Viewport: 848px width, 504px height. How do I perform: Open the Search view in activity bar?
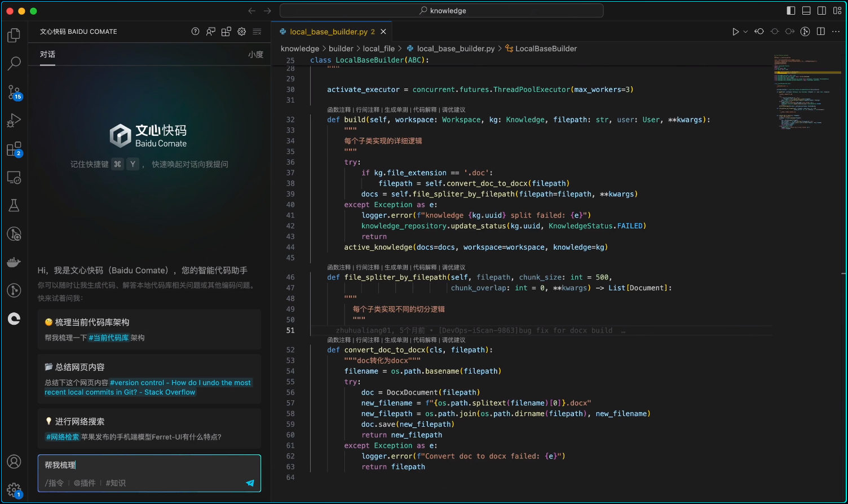pos(14,63)
